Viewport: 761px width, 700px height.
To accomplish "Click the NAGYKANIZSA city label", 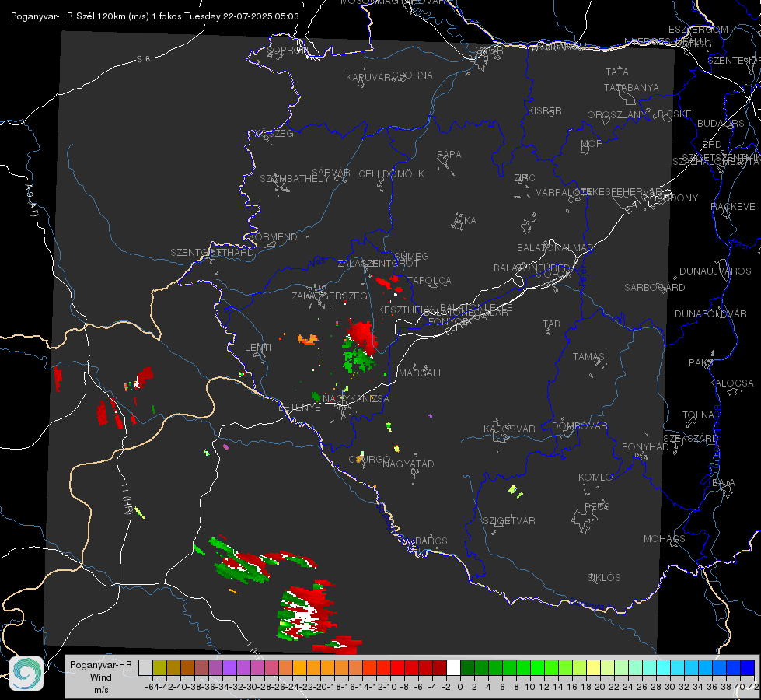I will (x=356, y=399).
